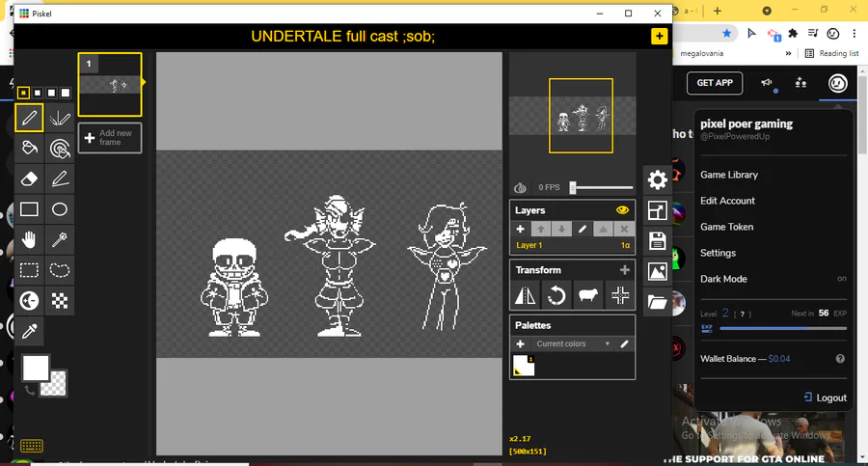The image size is (868, 466).
Task: Toggle onion skin next to FPS
Action: click(520, 187)
